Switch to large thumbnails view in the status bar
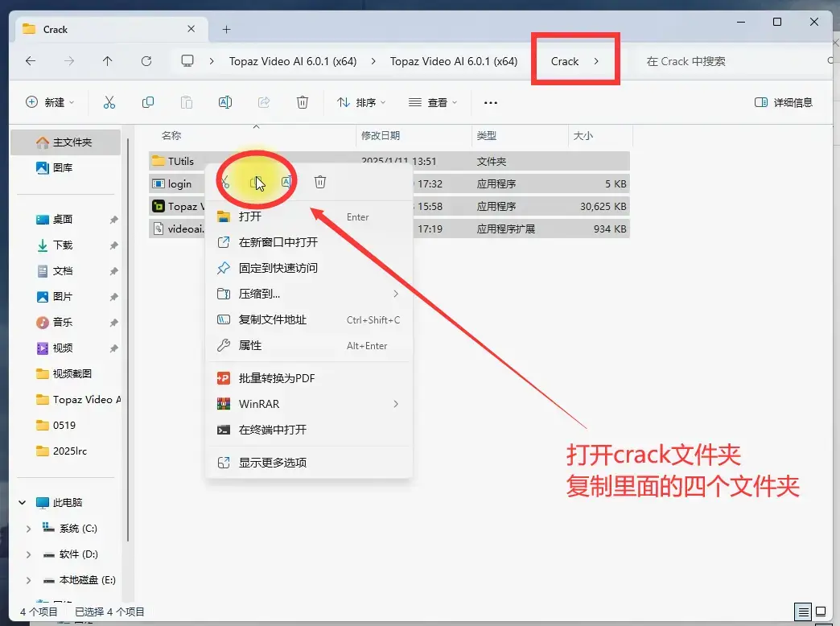The height and width of the screenshot is (626, 840). 821,612
